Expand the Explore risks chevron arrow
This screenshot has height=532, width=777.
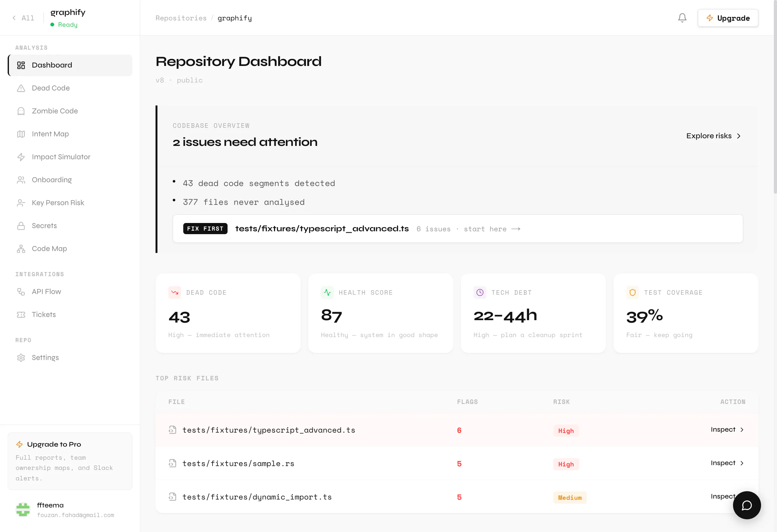[x=738, y=136]
